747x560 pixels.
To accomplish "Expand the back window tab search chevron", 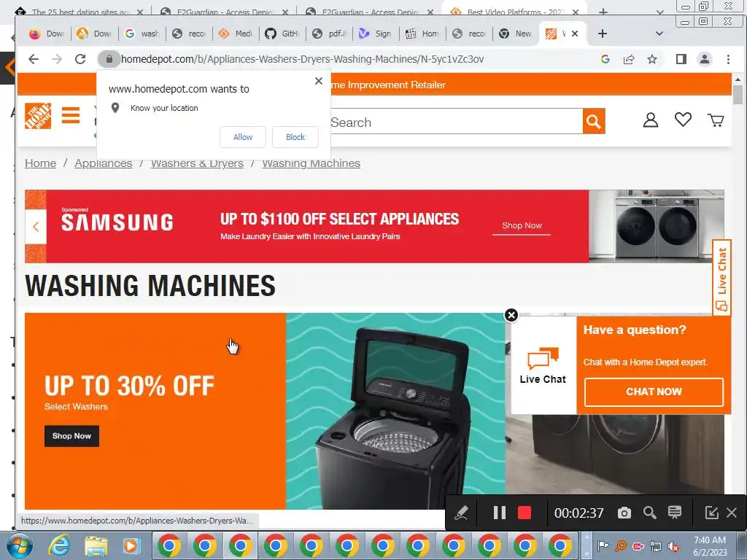I will 659,12.
